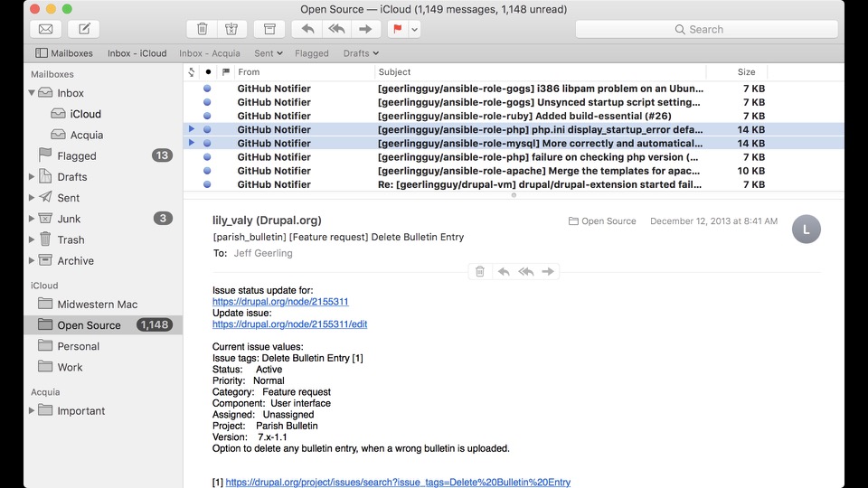
Task: Click the Sent paper plane icon
Action: click(45, 197)
